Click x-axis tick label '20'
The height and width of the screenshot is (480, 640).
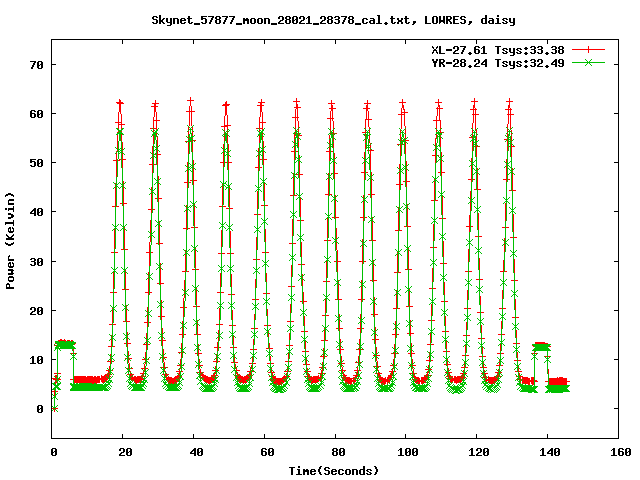125,452
